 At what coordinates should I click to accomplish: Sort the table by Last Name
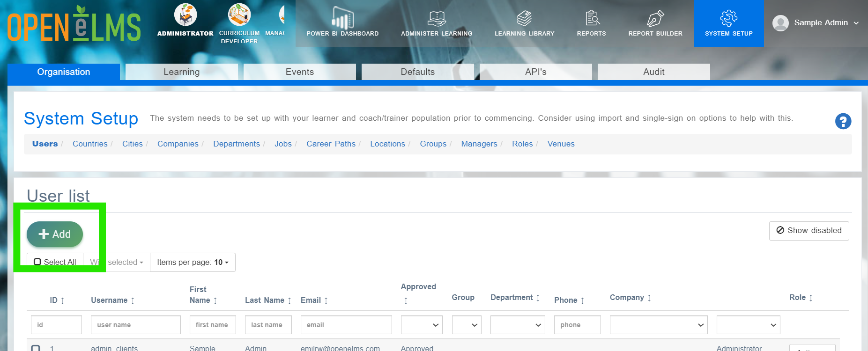[x=289, y=300]
